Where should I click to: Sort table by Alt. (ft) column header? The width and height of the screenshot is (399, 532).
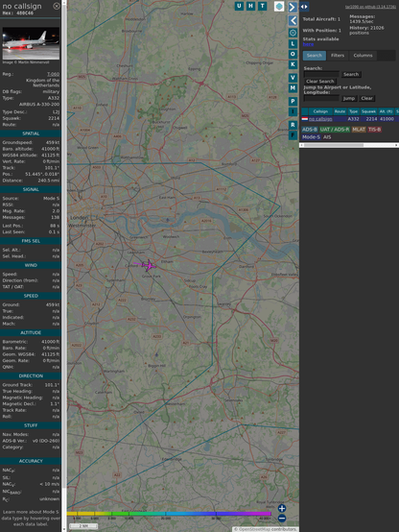point(386,111)
